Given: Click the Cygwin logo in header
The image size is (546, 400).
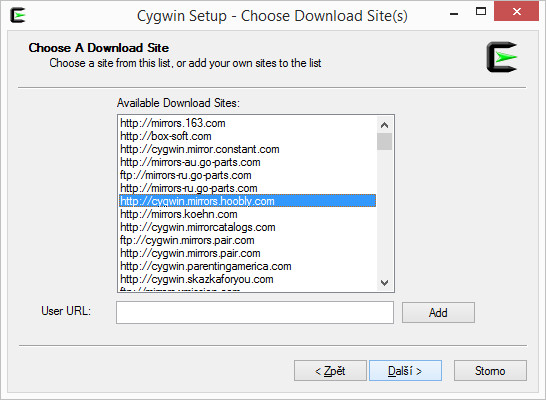Looking at the screenshot, I should (x=502, y=57).
